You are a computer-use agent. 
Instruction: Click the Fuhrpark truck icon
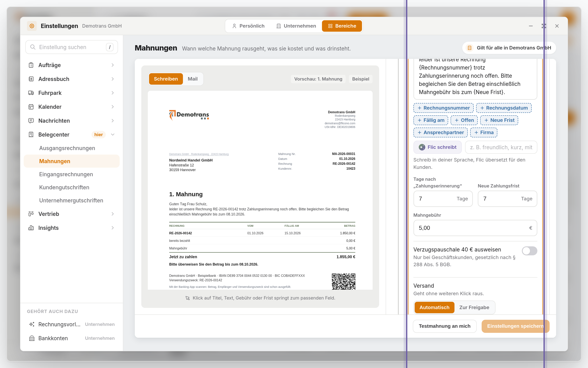[31, 93]
